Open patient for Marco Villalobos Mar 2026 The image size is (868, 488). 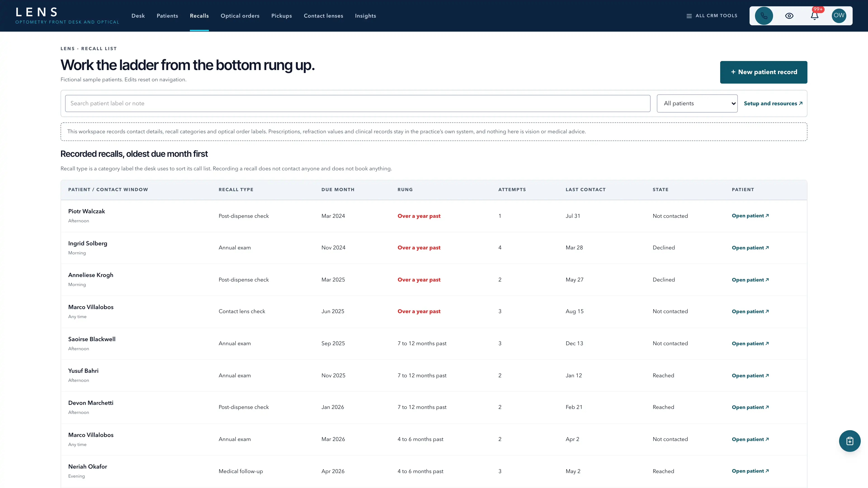pos(750,439)
